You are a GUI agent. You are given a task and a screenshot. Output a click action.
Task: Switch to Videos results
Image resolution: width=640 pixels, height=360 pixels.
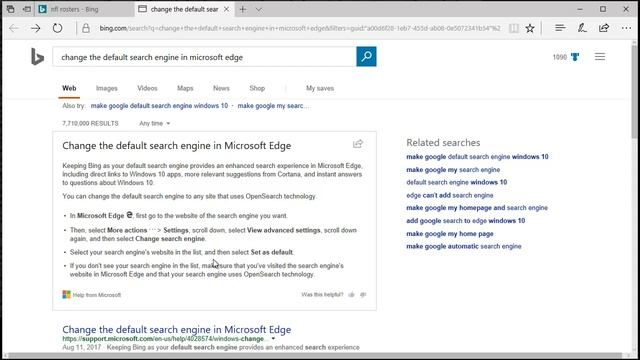click(x=147, y=88)
